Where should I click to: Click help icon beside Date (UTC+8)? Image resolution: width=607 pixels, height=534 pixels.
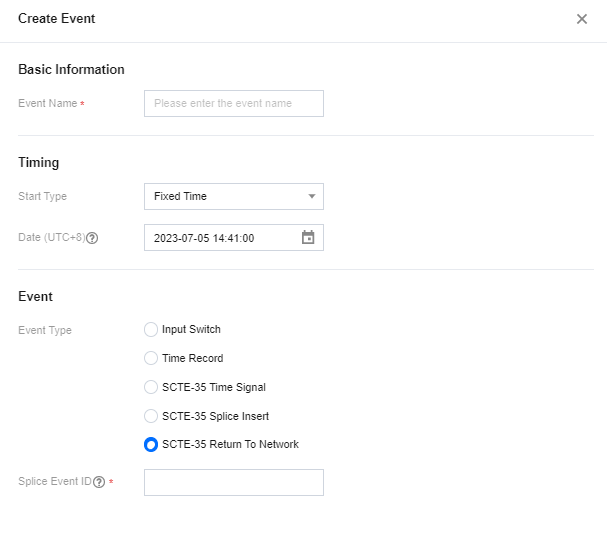click(92, 239)
